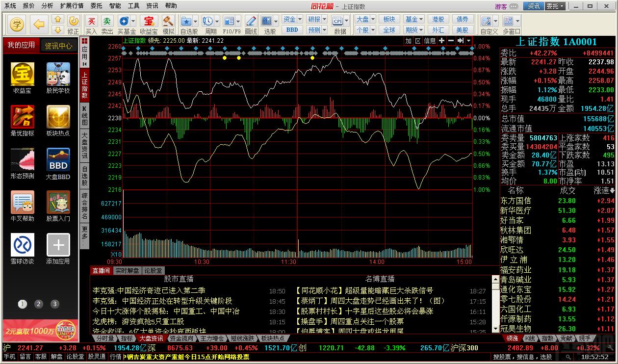The width and height of the screenshot is (618, 364).
Task: Click the news panel vertical scrollbar
Action: tap(494, 304)
